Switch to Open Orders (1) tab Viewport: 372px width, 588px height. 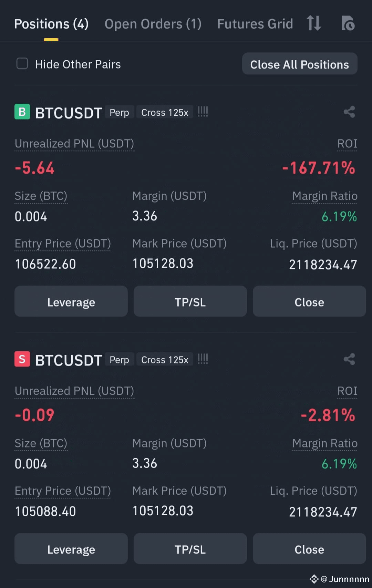point(153,24)
